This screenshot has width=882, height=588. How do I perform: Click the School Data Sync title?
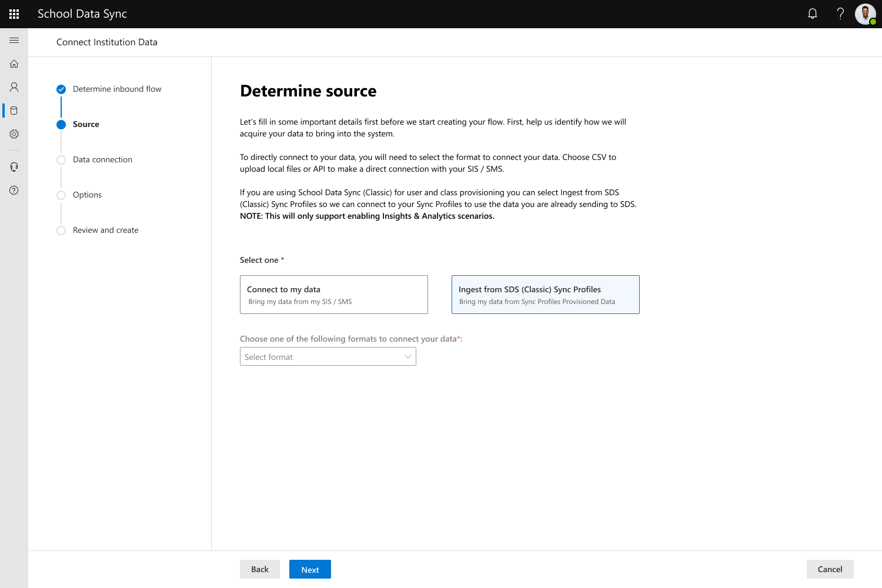click(x=82, y=14)
